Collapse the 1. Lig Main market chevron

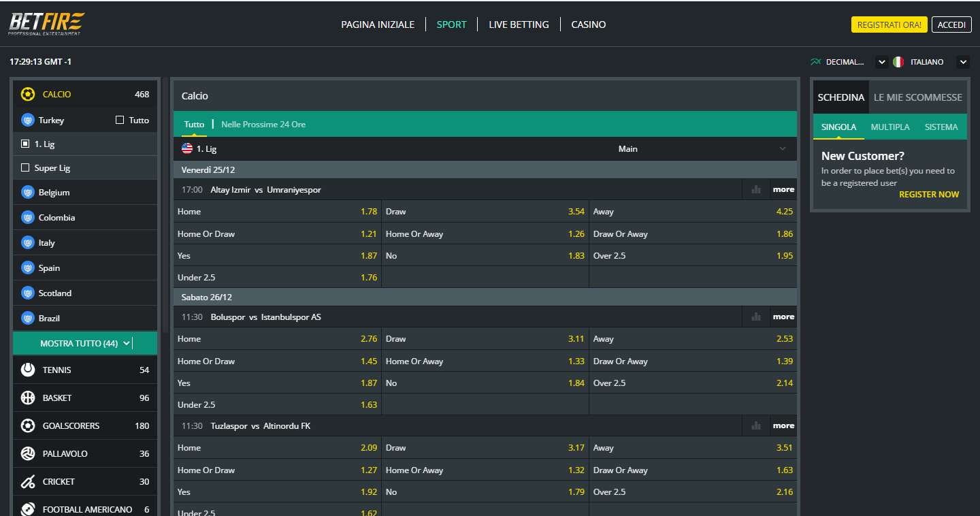(783, 148)
